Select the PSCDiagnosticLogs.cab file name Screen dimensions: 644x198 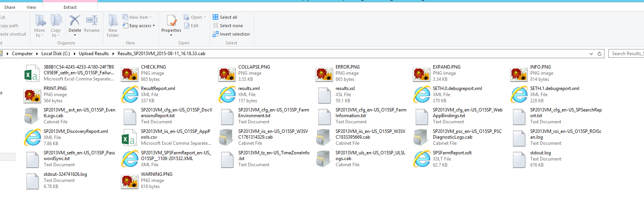(467, 134)
